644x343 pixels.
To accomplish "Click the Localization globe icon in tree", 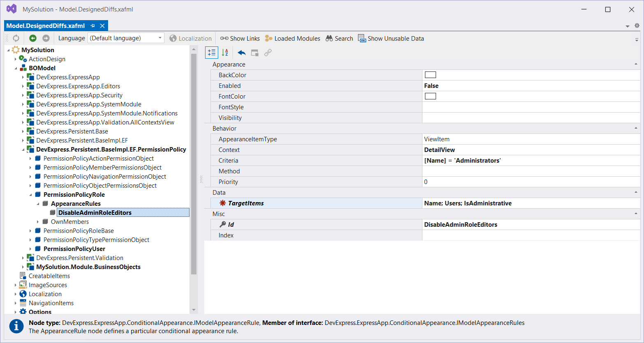I will tap(23, 294).
